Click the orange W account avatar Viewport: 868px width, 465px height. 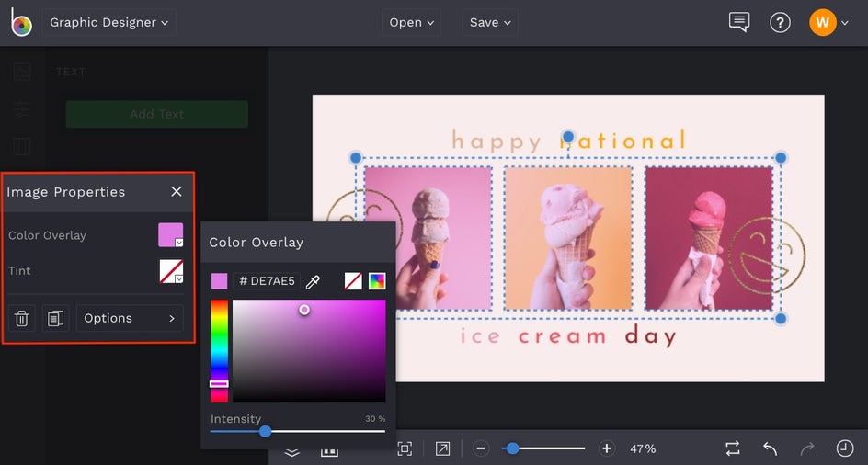click(823, 23)
